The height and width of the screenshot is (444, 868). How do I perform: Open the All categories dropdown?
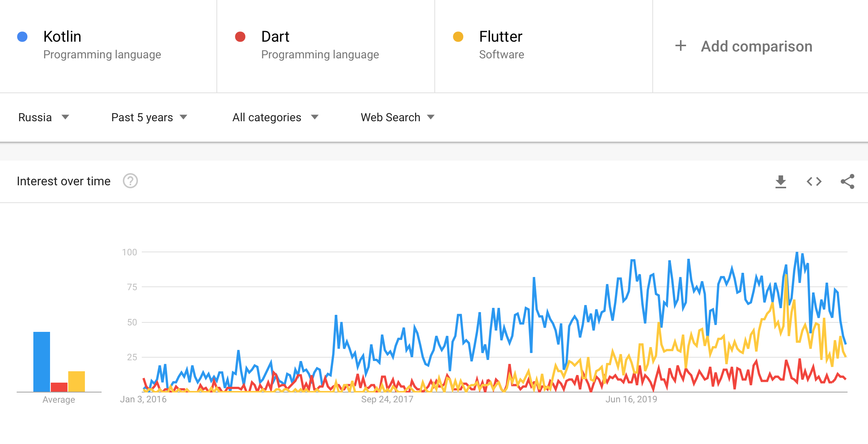(275, 117)
